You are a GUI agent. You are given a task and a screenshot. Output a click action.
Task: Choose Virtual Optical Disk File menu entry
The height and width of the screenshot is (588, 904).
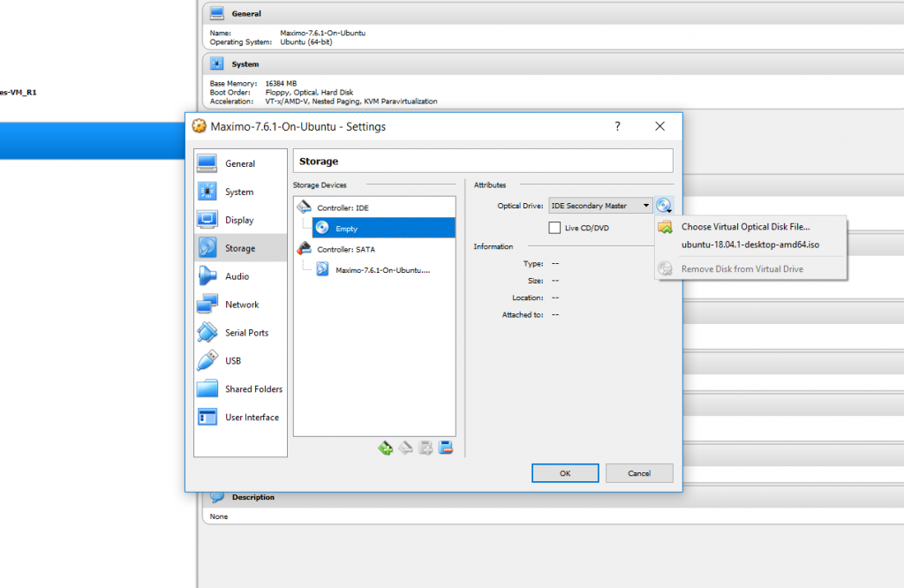click(x=750, y=227)
